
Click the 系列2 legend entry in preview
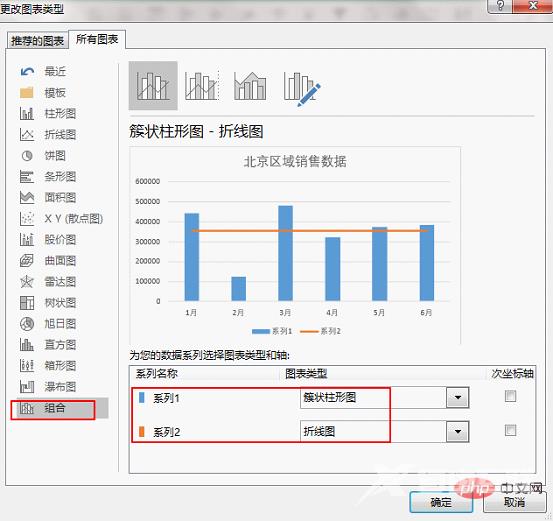[x=320, y=331]
